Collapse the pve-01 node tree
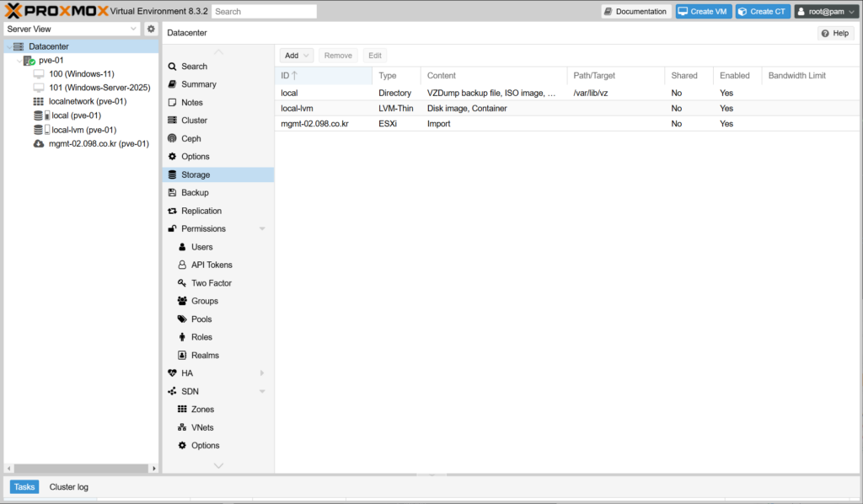This screenshot has height=504, width=863. 19,61
